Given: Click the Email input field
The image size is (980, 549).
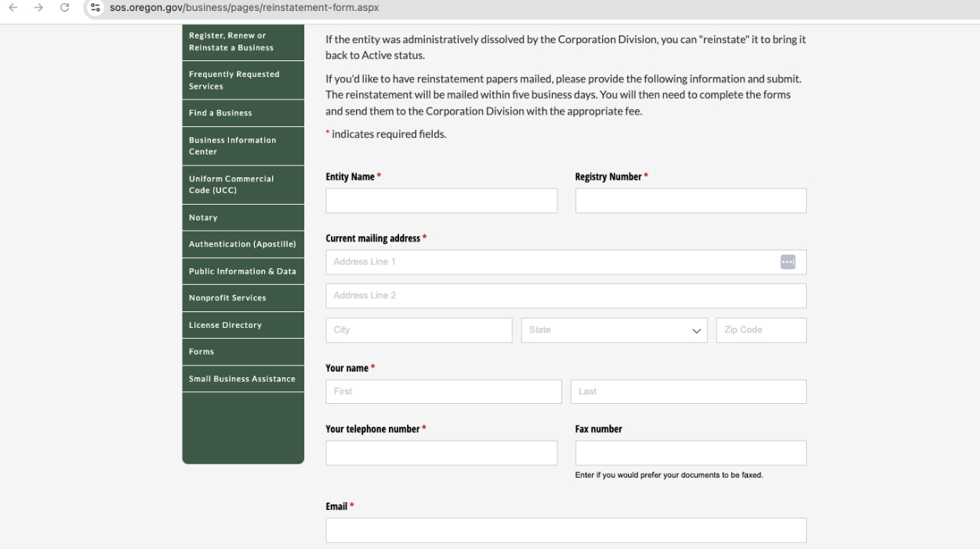Looking at the screenshot, I should (x=564, y=530).
